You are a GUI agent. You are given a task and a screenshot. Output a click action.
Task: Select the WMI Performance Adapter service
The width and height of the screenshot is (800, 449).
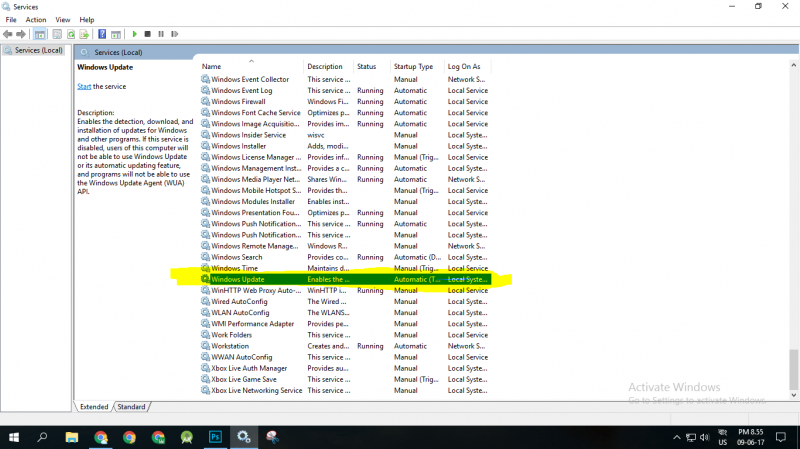coord(345,323)
